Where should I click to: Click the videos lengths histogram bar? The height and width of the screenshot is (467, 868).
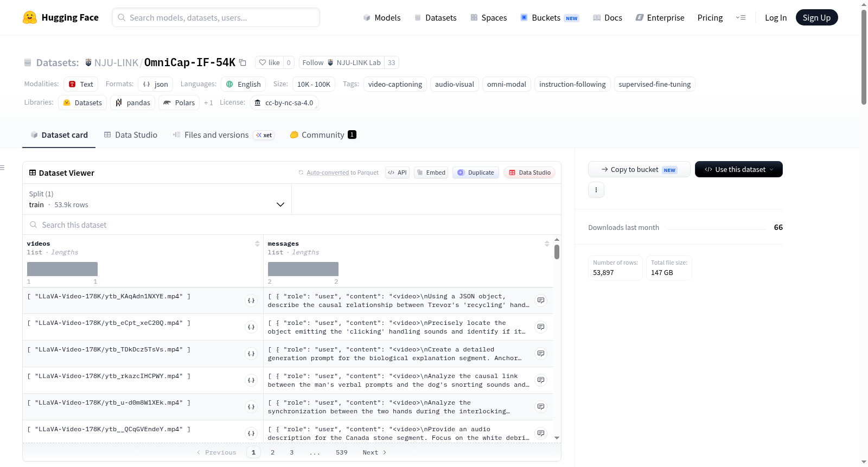(x=62, y=269)
